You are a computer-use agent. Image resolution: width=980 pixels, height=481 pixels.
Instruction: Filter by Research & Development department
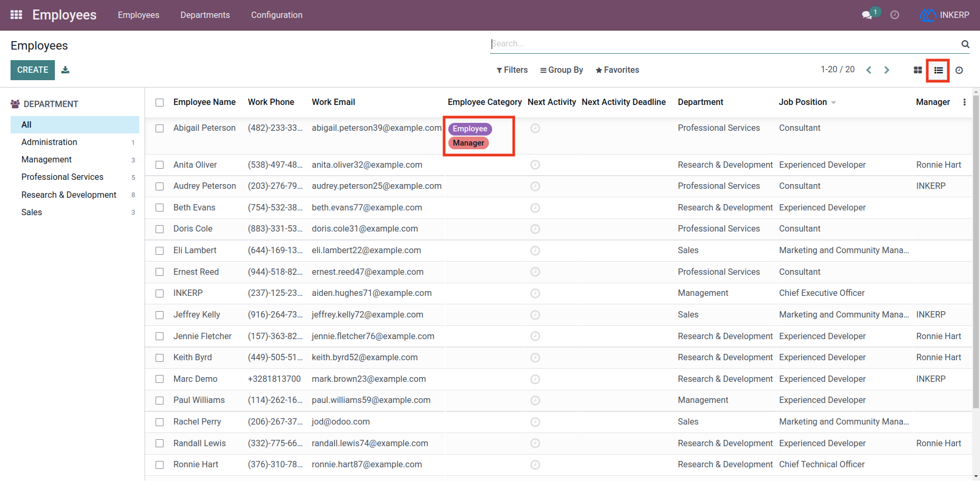[x=75, y=195]
